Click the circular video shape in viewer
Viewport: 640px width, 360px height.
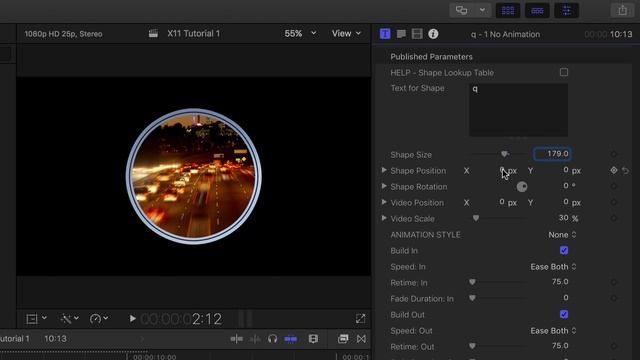(x=193, y=176)
